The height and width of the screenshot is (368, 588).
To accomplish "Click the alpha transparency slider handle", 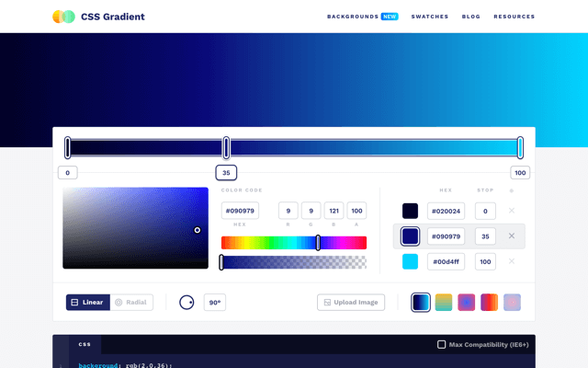I will [221, 262].
